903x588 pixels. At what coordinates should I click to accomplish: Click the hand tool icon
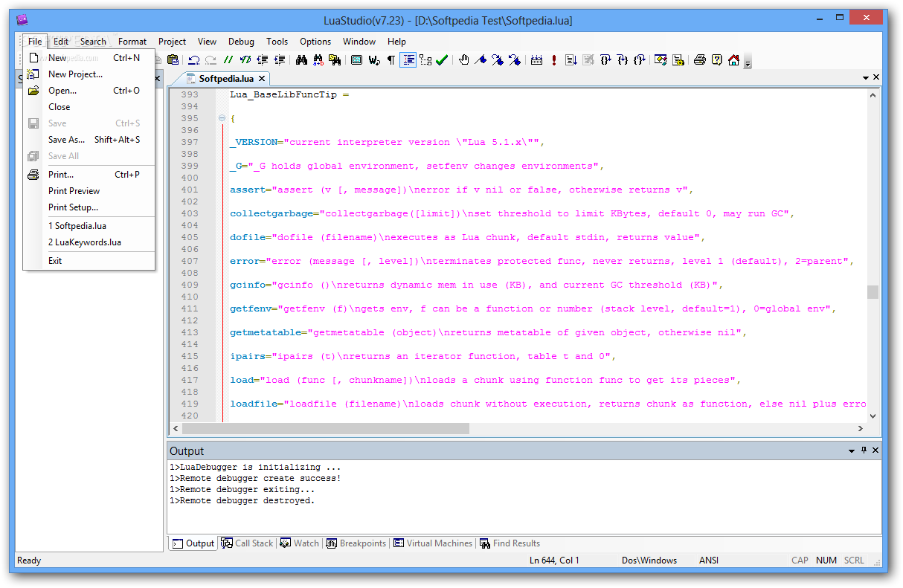click(x=463, y=60)
